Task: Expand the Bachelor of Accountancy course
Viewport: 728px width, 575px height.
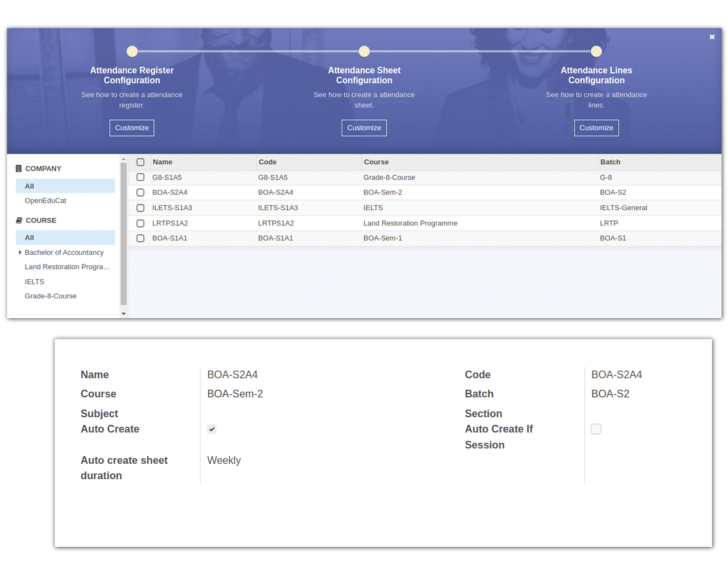Action: (x=20, y=252)
